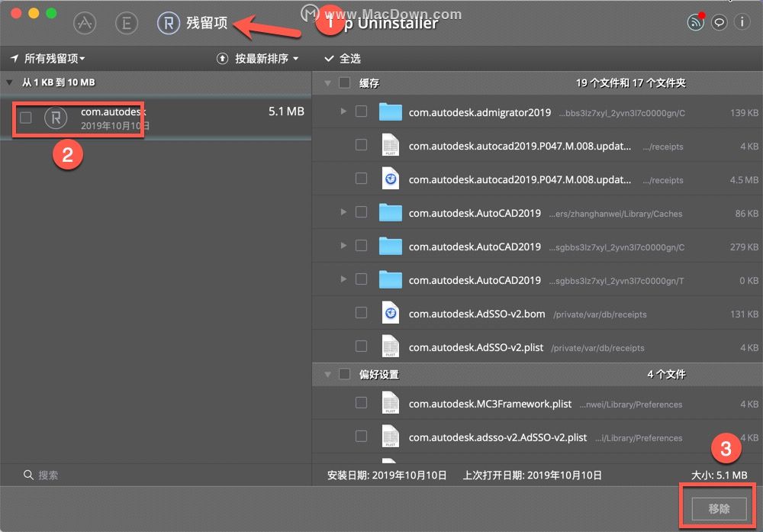The height and width of the screenshot is (532, 763).
Task: Open the news feed icon with red badge
Action: (x=696, y=22)
